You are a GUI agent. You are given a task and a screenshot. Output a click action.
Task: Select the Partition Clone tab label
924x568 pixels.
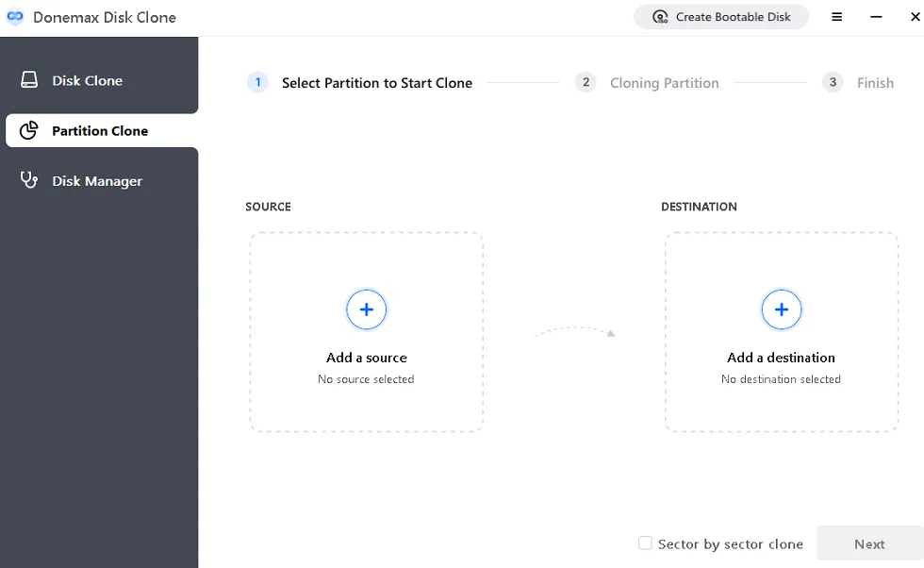click(x=100, y=131)
